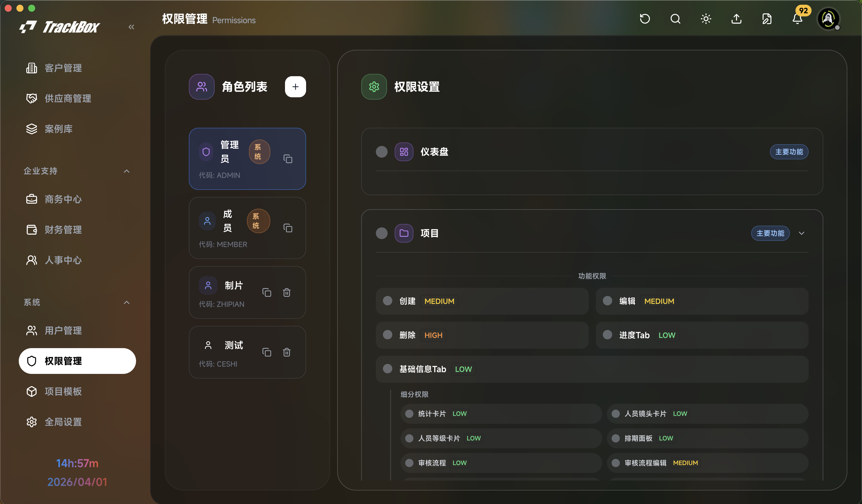Click the 14h:57m timer display
This screenshot has height=504, width=862.
pyautogui.click(x=77, y=463)
